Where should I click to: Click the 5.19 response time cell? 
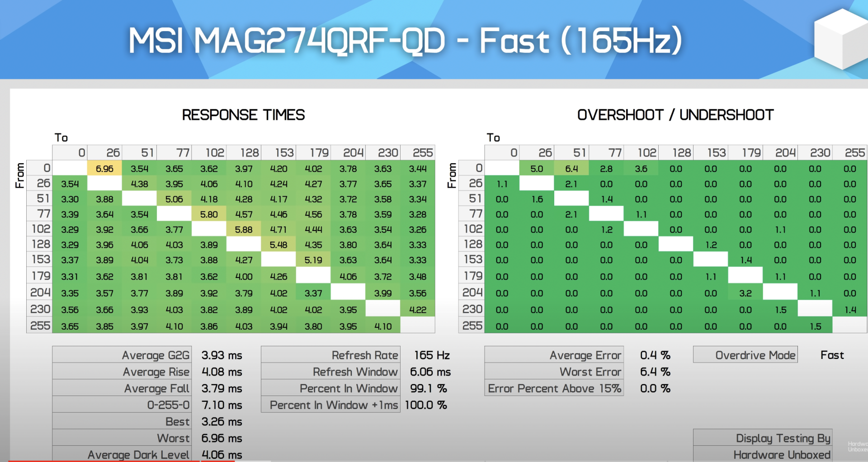click(x=313, y=260)
